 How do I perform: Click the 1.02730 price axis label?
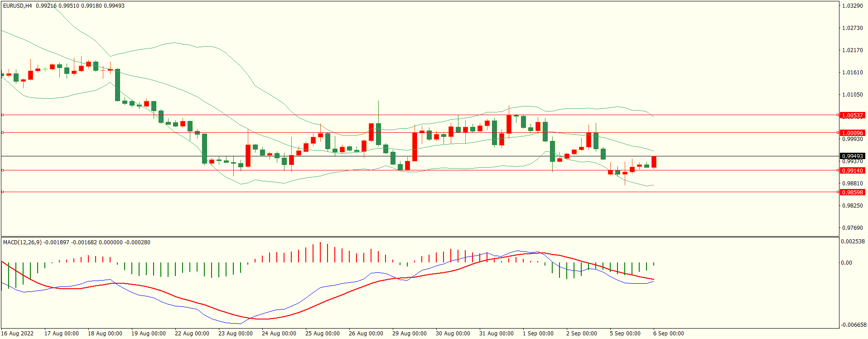(x=852, y=28)
